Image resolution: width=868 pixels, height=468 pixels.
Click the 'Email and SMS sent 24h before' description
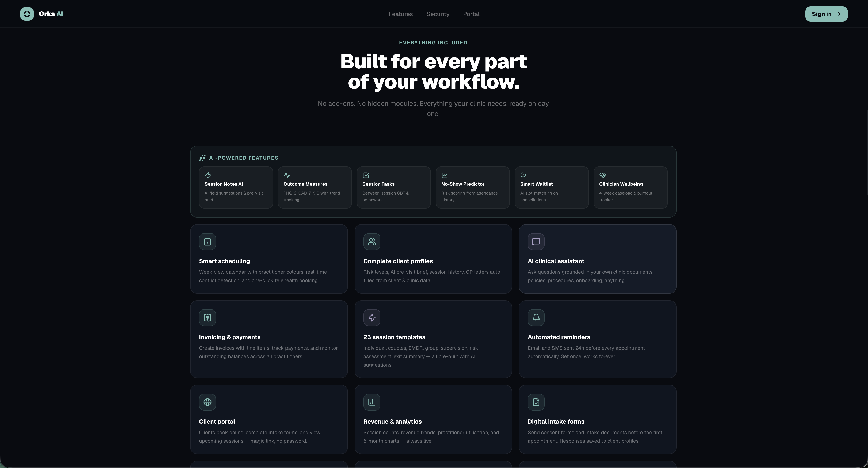[586, 352]
